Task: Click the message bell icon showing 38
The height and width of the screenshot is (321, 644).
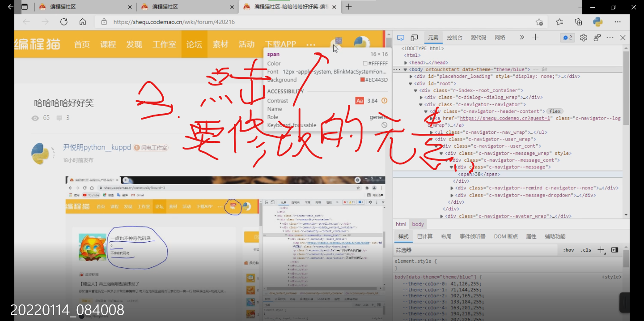Action: (336, 43)
